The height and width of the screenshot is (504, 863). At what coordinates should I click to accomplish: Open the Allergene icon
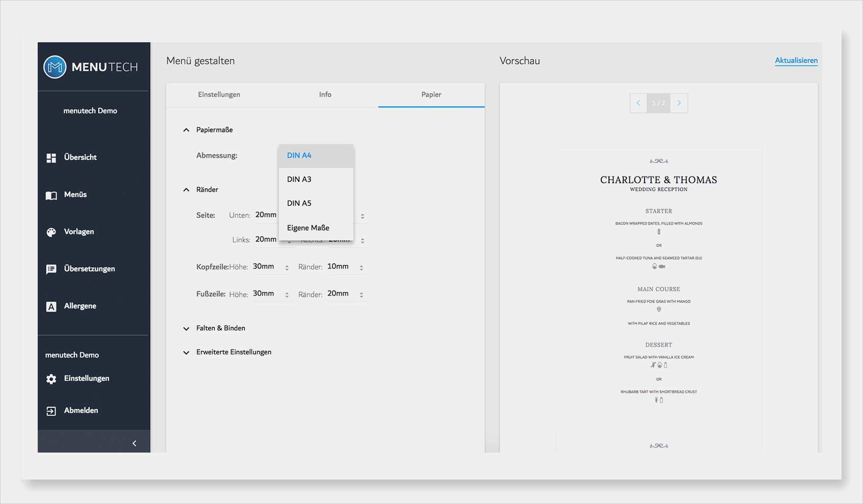[51, 306]
